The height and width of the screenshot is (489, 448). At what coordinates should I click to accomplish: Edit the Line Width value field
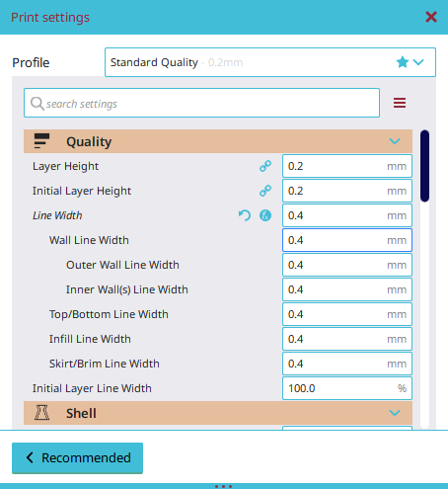[347, 215]
